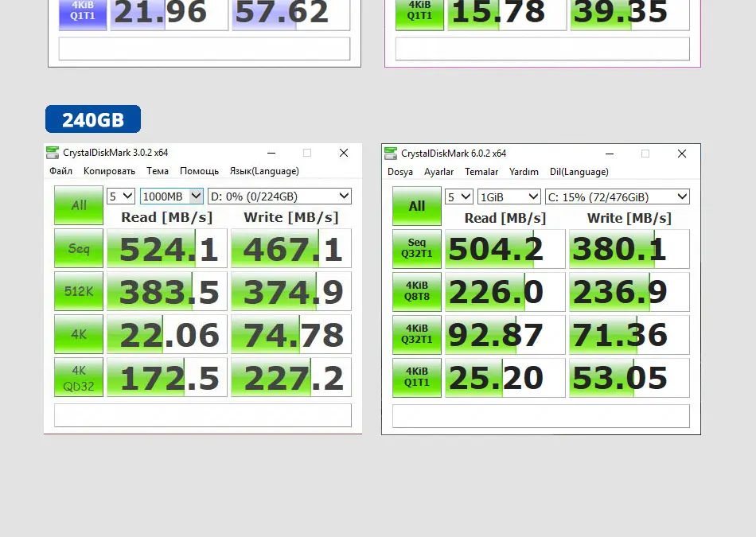This screenshot has height=537, width=756.
Task: Open the Temalar menu
Action: click(x=481, y=172)
